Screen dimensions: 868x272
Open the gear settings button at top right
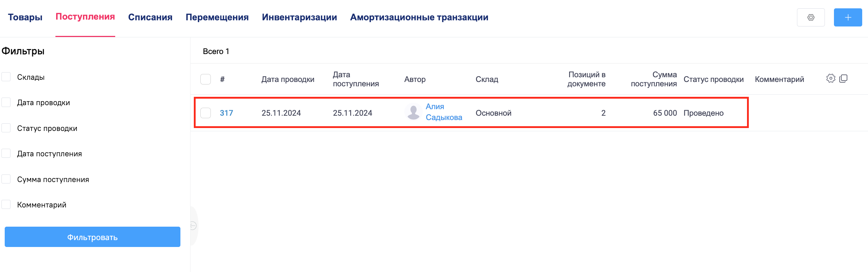coord(811,17)
